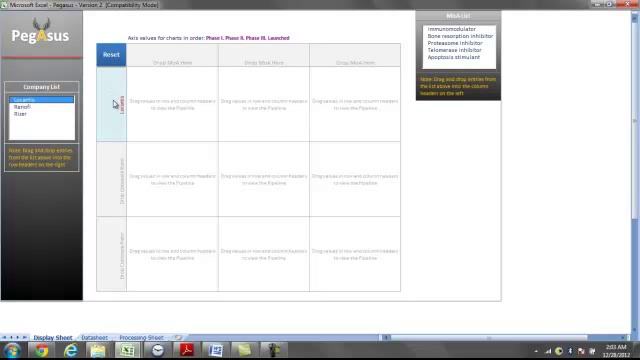This screenshot has height=360, width=640.
Task: Click the yellow circular tray icon
Action: click(559, 351)
